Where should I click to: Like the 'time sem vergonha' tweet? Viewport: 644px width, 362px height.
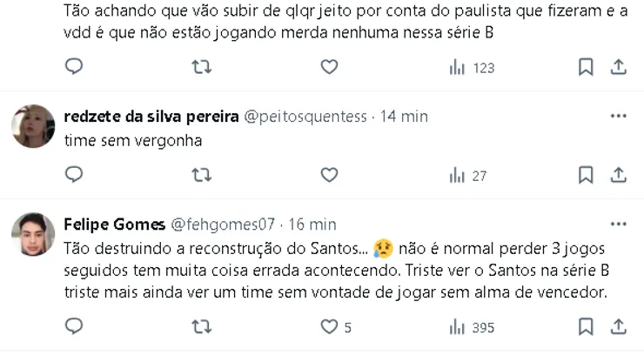(x=329, y=175)
